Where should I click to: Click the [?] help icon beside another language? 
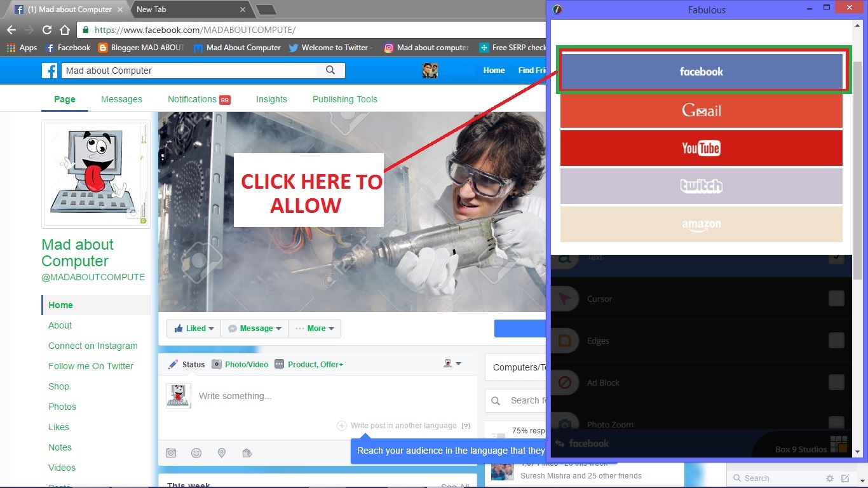coord(466,426)
